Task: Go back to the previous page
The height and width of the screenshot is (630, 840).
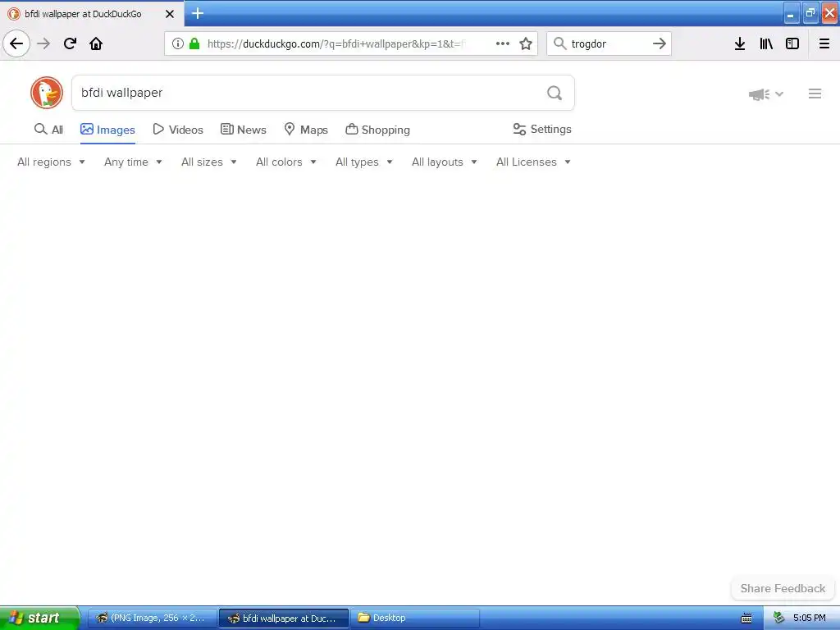Action: tap(16, 43)
